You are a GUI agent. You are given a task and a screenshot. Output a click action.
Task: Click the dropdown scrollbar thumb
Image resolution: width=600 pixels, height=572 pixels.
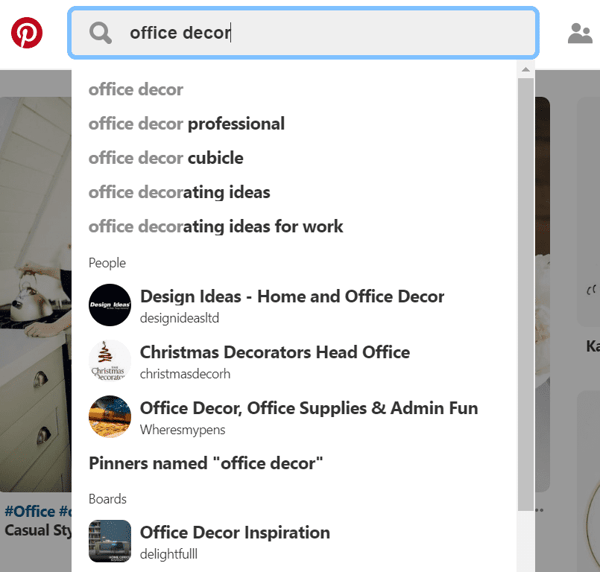pyautogui.click(x=526, y=294)
